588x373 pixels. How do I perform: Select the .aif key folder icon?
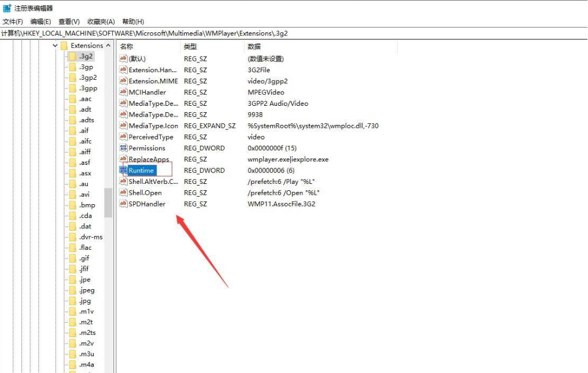tap(73, 131)
